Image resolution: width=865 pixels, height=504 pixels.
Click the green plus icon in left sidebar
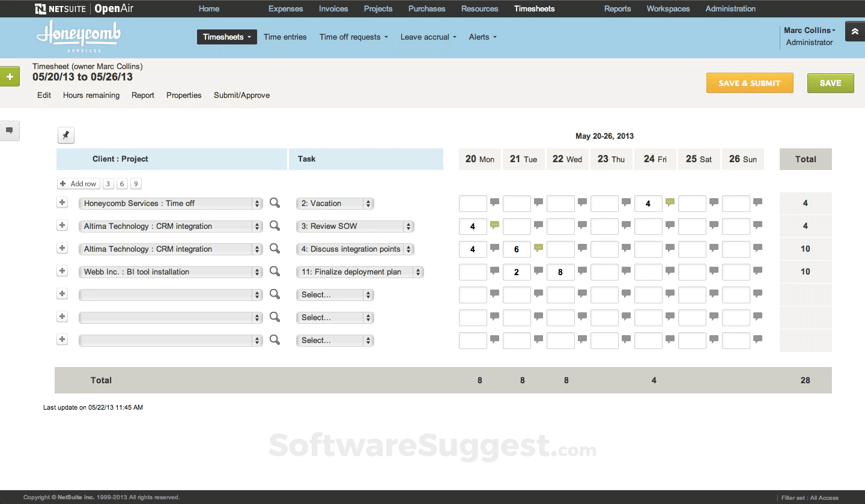10,76
